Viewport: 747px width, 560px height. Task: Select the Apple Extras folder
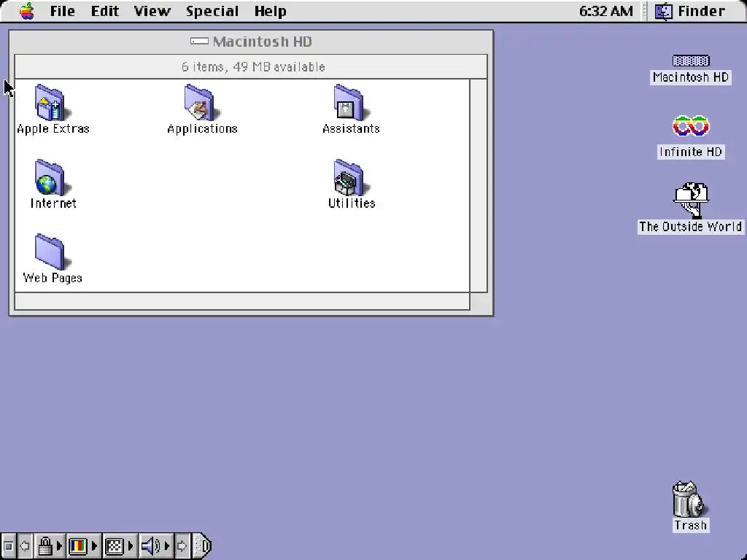click(53, 110)
